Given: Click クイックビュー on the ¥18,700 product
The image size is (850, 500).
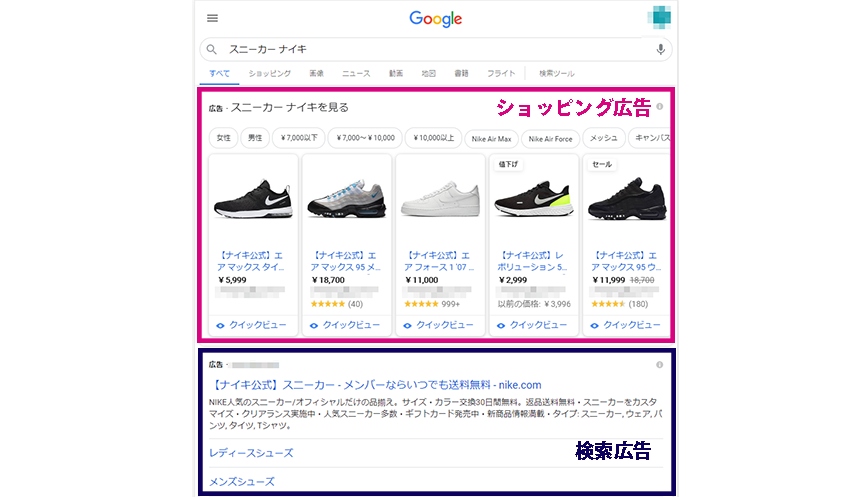Looking at the screenshot, I should 347,325.
